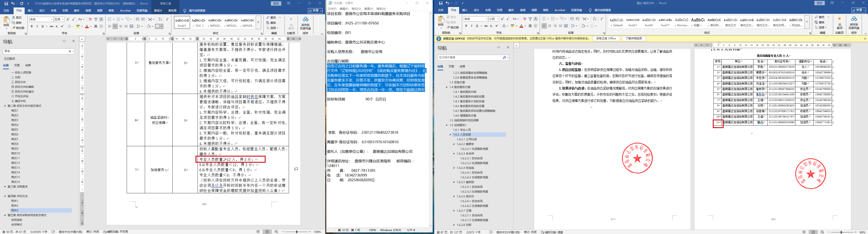Show paragraph marks in left Word ribbon
Viewport: 868px width, 234px height.
point(167,19)
